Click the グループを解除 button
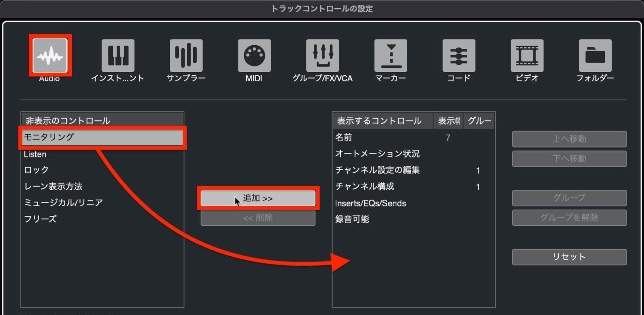 (x=569, y=218)
